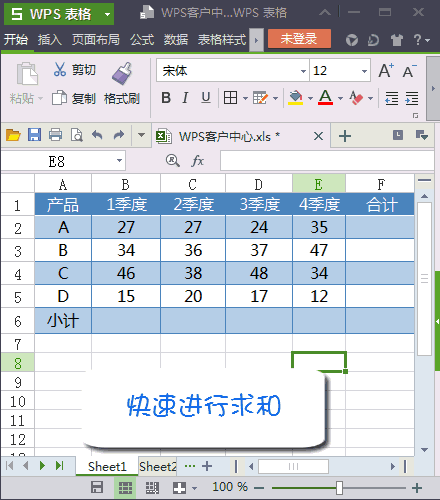440x500 pixels.
Task: Click the formula bar magnifier icon
Action: 172,161
